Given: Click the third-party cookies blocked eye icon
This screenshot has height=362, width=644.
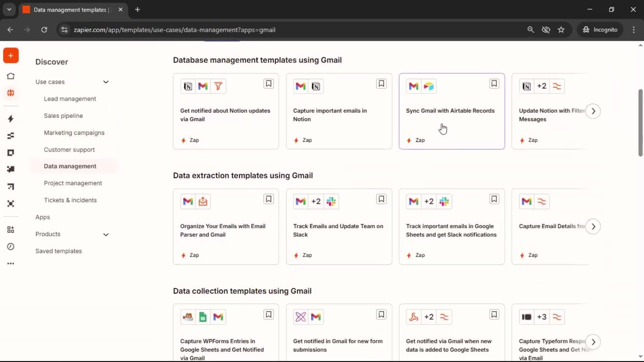Looking at the screenshot, I should (546, 29).
